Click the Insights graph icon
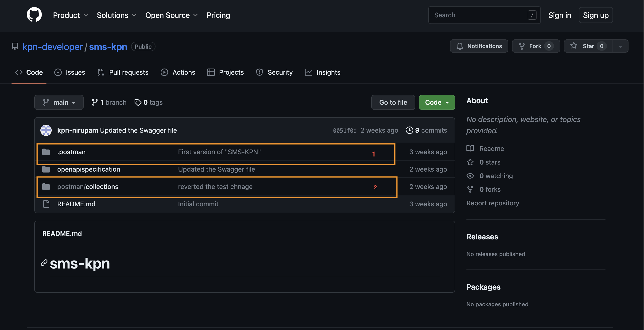 tap(309, 73)
